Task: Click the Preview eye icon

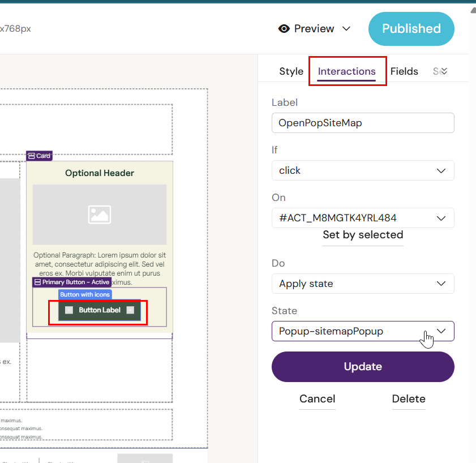Action: (x=284, y=29)
